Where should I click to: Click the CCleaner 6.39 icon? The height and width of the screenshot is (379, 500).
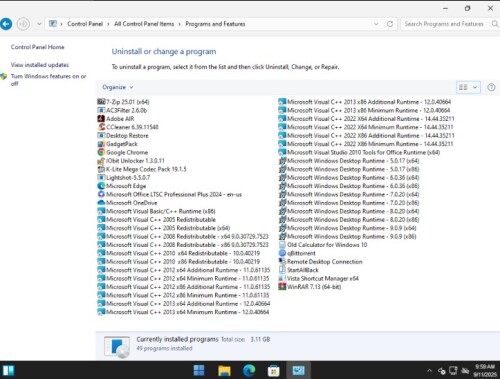[x=101, y=127]
